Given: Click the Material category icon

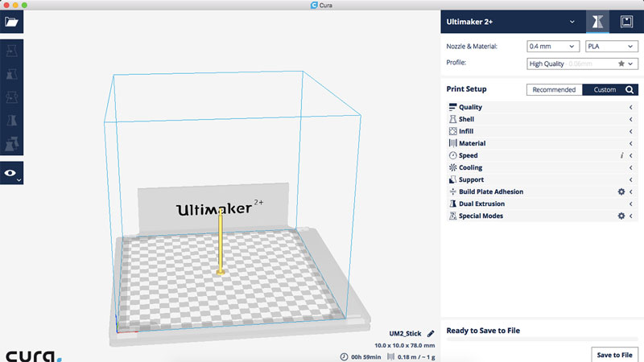Looking at the screenshot, I should coord(452,143).
